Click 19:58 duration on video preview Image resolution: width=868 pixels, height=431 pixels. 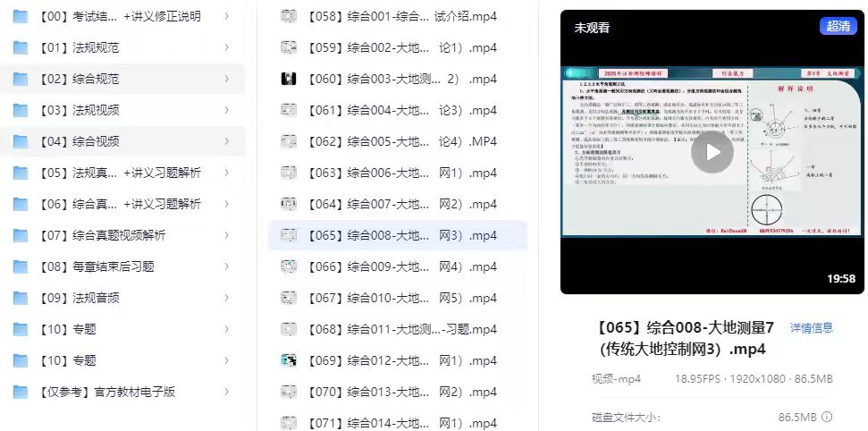(x=841, y=279)
